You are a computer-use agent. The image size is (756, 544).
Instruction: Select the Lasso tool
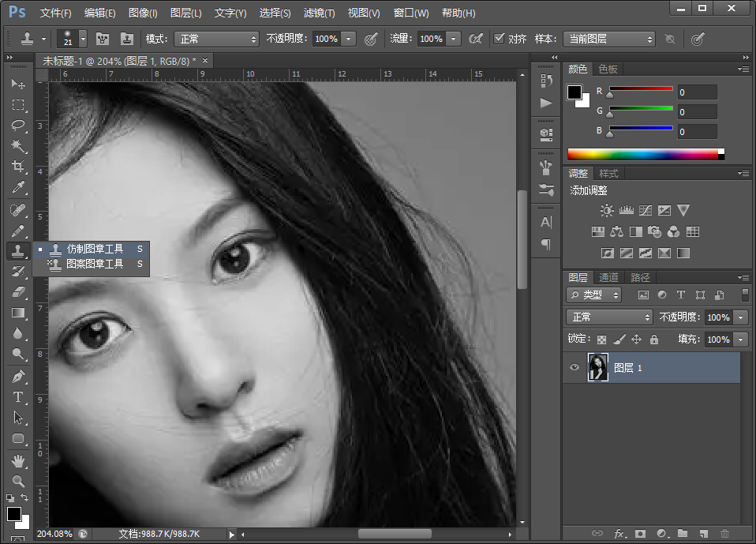click(18, 126)
